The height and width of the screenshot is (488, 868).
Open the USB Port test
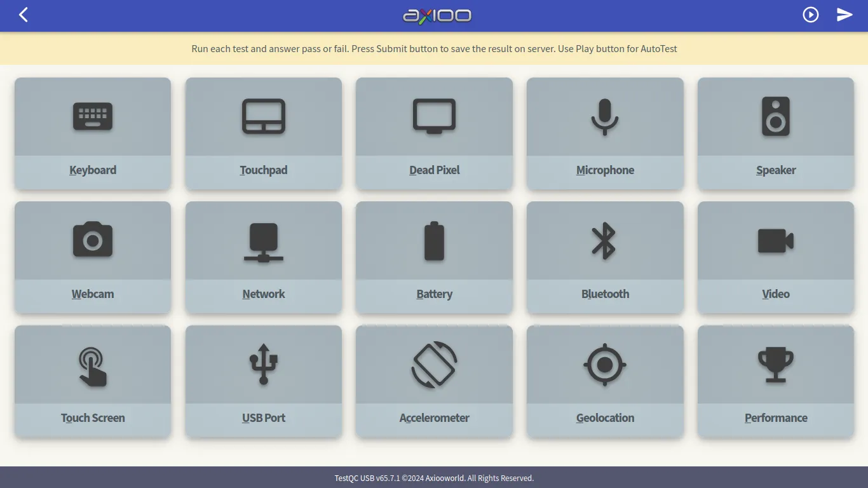coord(263,381)
